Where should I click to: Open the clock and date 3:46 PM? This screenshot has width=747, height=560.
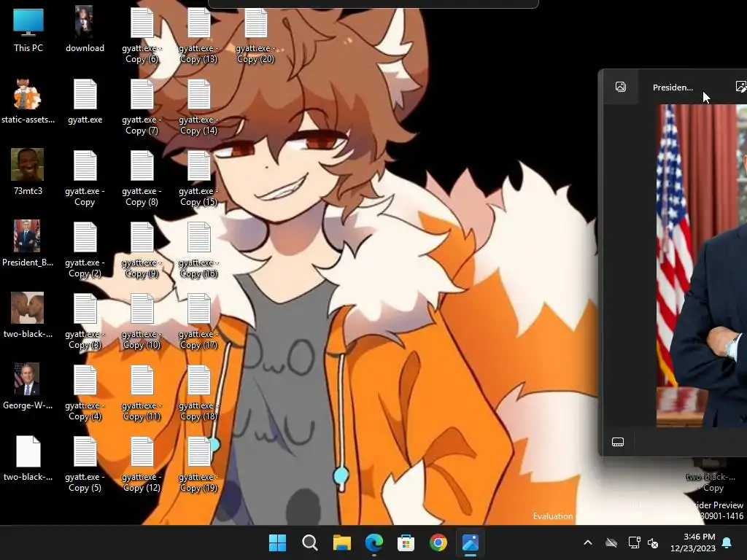(x=693, y=542)
